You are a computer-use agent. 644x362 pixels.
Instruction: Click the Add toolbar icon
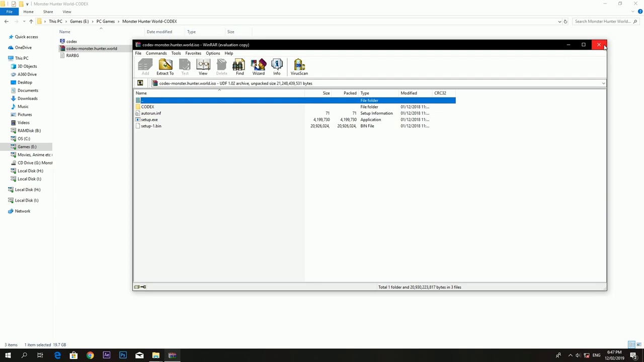coord(145,67)
